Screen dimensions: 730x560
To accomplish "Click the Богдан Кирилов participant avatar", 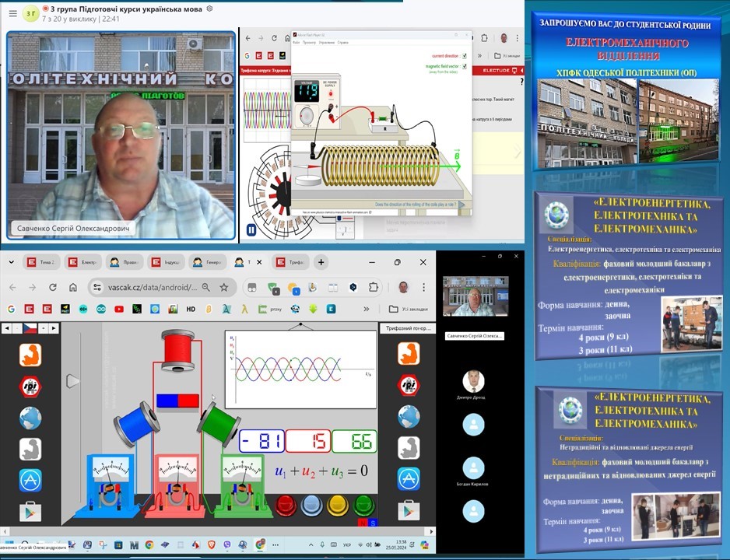I will click(x=473, y=468).
